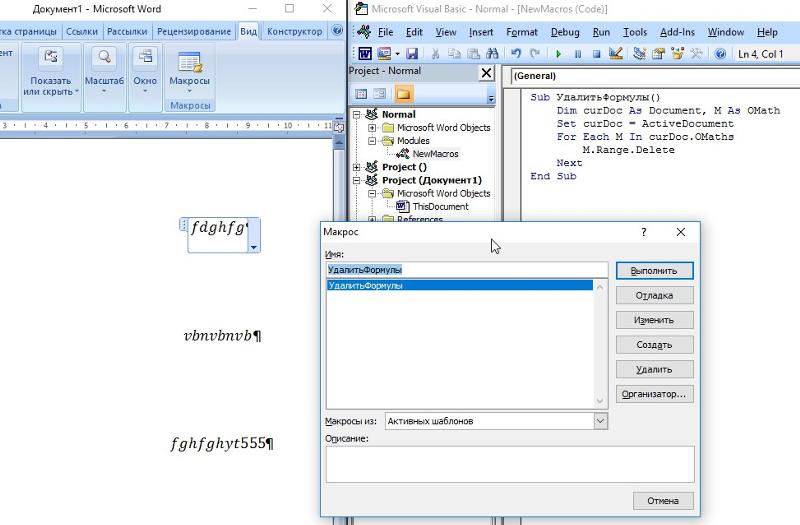Click the Redo arrow in VBA toolbar
Image resolution: width=800 pixels, height=525 pixels.
535,53
